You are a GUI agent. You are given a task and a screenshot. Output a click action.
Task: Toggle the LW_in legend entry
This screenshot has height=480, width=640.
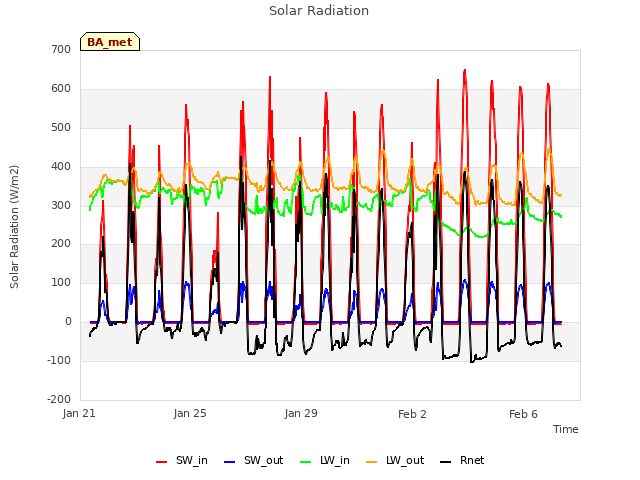click(325, 460)
